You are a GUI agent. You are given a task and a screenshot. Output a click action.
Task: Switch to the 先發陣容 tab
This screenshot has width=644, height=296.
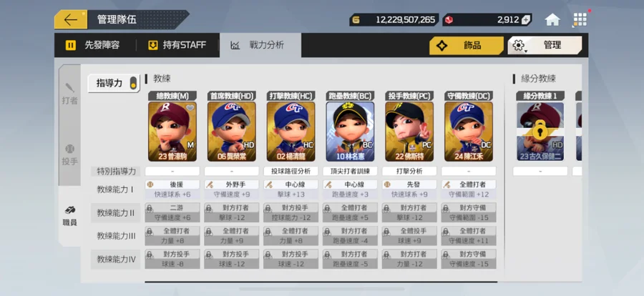click(x=93, y=45)
